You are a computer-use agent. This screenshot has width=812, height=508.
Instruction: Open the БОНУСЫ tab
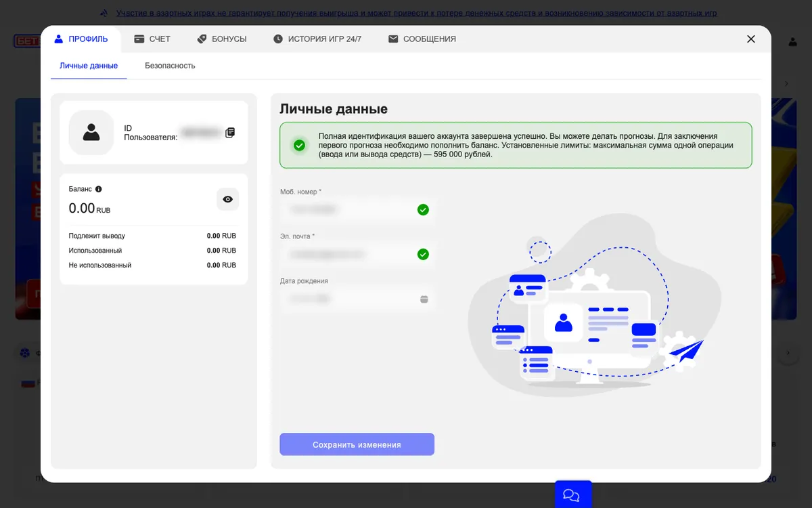click(222, 39)
